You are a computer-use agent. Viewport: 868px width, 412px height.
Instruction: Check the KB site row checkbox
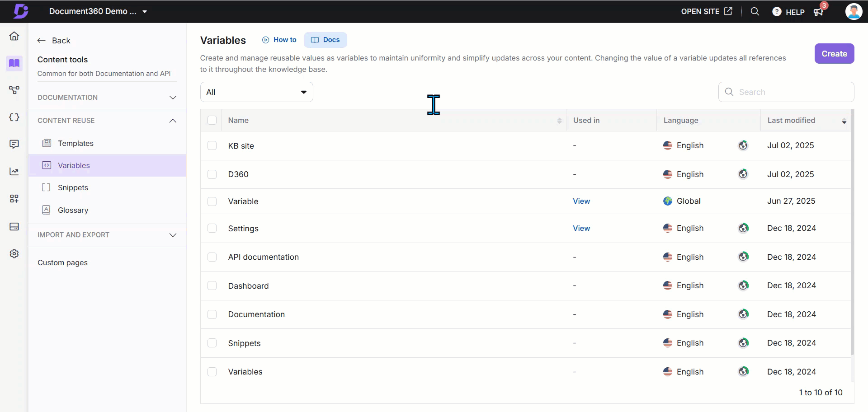212,145
